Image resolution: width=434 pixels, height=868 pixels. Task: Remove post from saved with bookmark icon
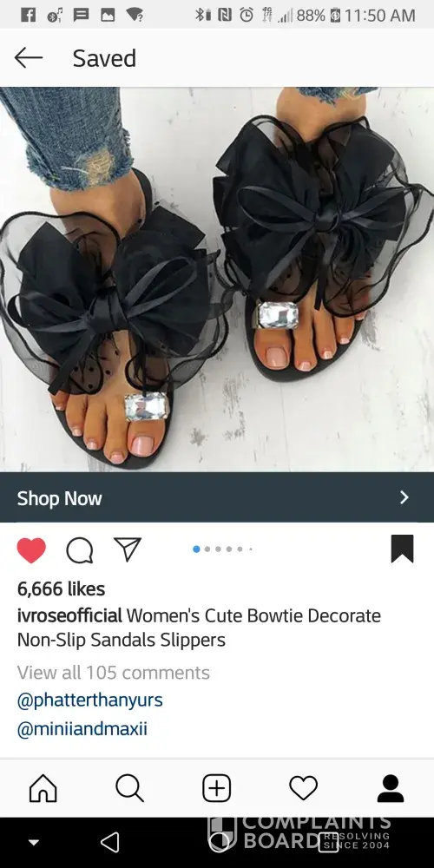pos(403,549)
